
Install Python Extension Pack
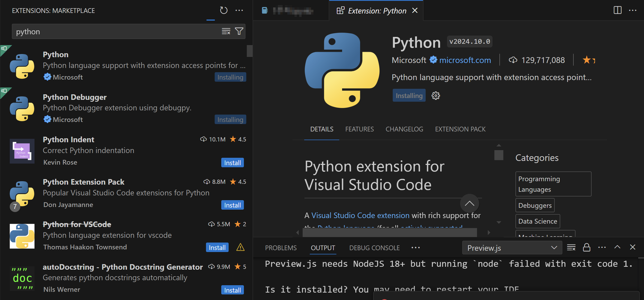point(232,205)
